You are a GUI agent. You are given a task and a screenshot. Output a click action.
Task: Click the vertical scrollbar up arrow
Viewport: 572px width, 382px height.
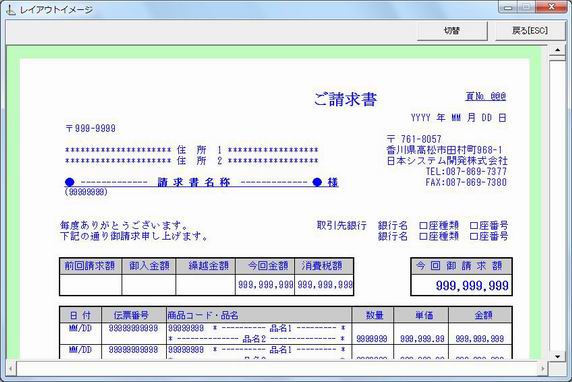(557, 50)
